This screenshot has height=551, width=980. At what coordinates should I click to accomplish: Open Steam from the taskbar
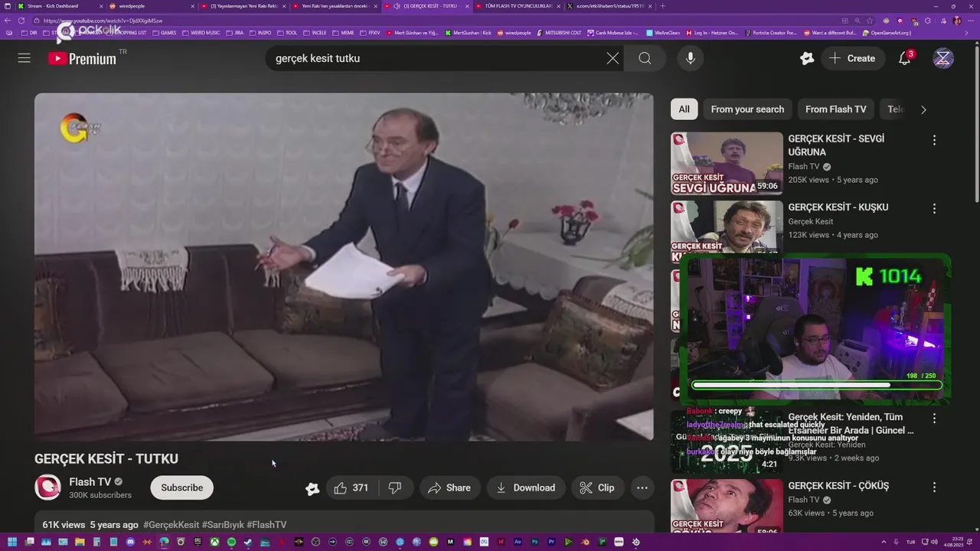coord(248,543)
